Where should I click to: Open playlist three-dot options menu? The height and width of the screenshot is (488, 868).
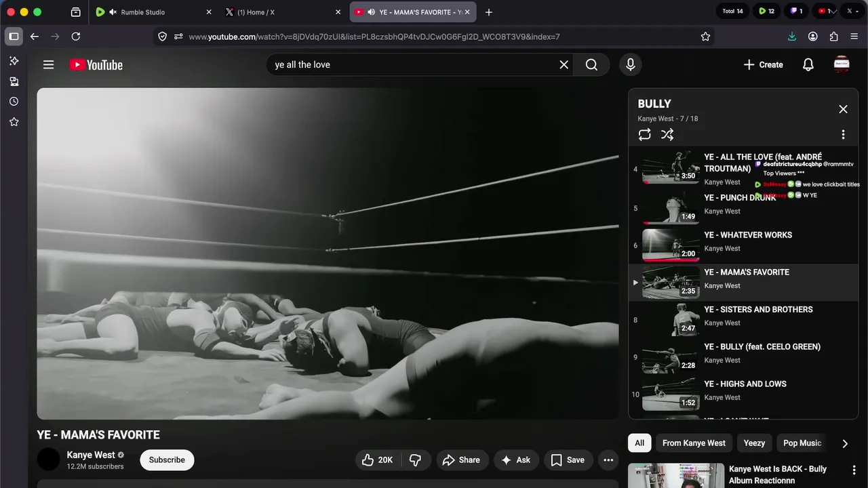pos(843,135)
